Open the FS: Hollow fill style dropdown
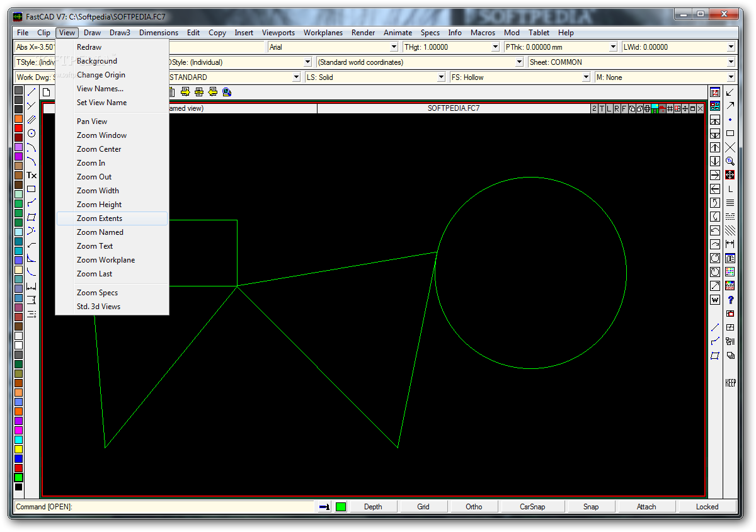This screenshot has width=756, height=532. 520,77
